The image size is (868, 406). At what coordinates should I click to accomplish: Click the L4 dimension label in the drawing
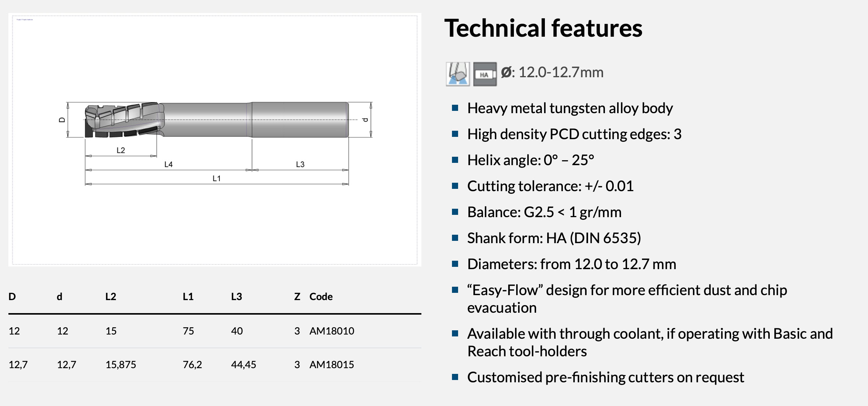168,164
